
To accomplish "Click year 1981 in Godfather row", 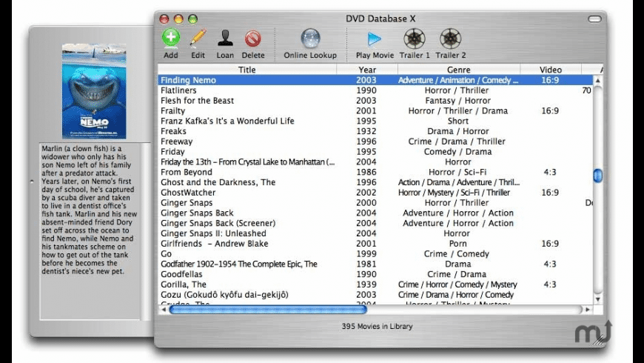I will click(366, 264).
